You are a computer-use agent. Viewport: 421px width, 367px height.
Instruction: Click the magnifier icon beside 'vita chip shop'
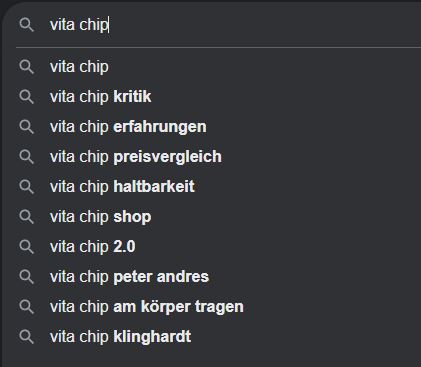26,217
